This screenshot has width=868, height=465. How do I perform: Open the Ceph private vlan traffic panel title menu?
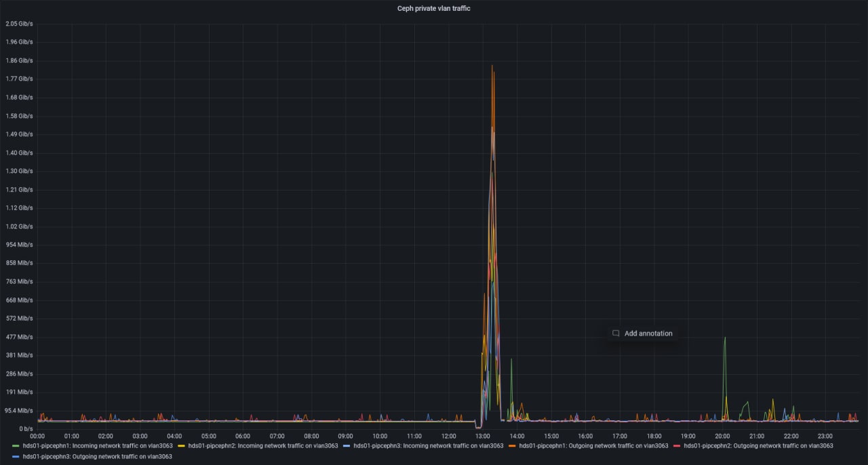[433, 8]
